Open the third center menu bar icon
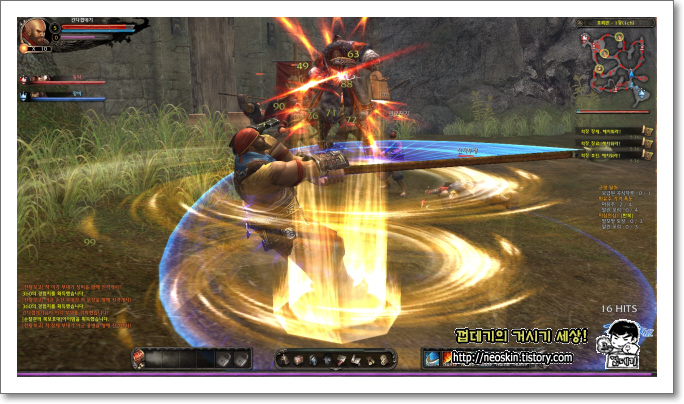This screenshot has height=404, width=684. pyautogui.click(x=313, y=360)
